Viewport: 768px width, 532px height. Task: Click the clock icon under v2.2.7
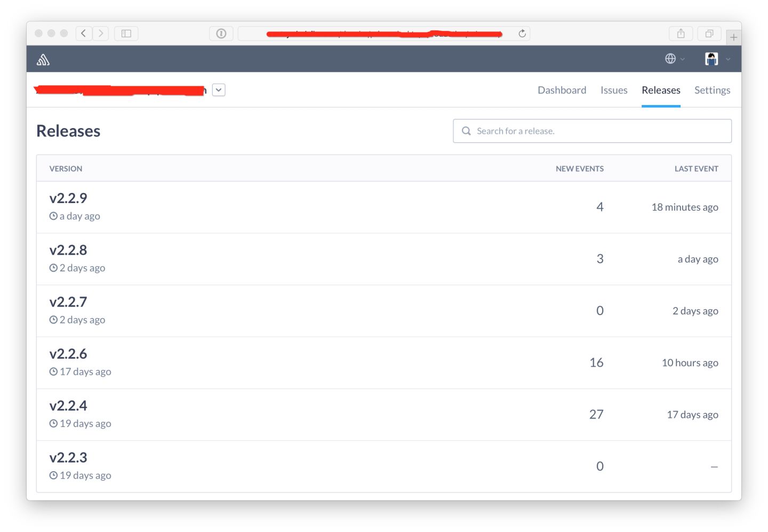coord(53,320)
